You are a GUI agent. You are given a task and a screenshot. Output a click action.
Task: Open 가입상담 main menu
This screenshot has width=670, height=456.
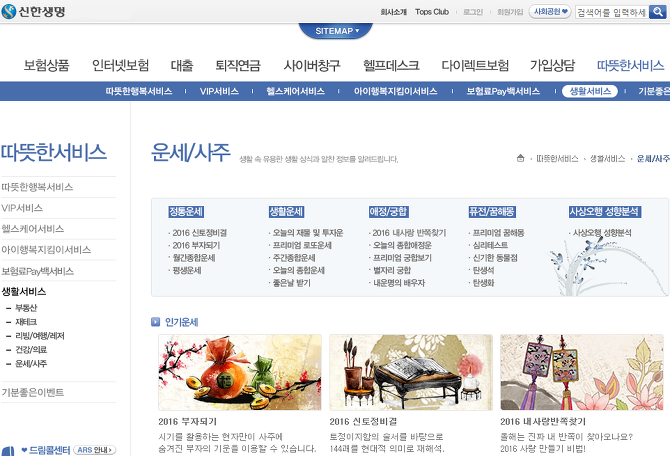(x=552, y=65)
